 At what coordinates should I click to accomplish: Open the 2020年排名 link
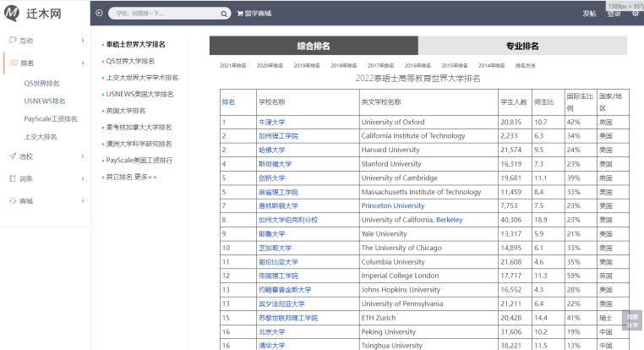pyautogui.click(x=270, y=65)
